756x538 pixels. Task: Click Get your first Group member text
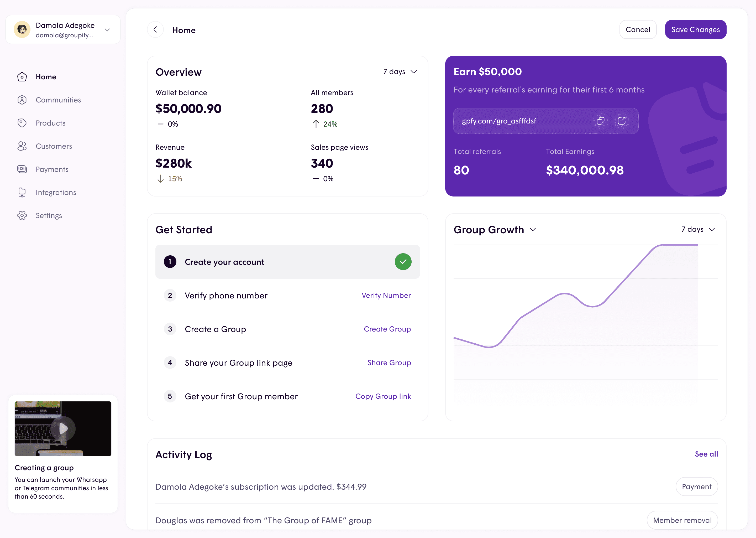point(241,397)
